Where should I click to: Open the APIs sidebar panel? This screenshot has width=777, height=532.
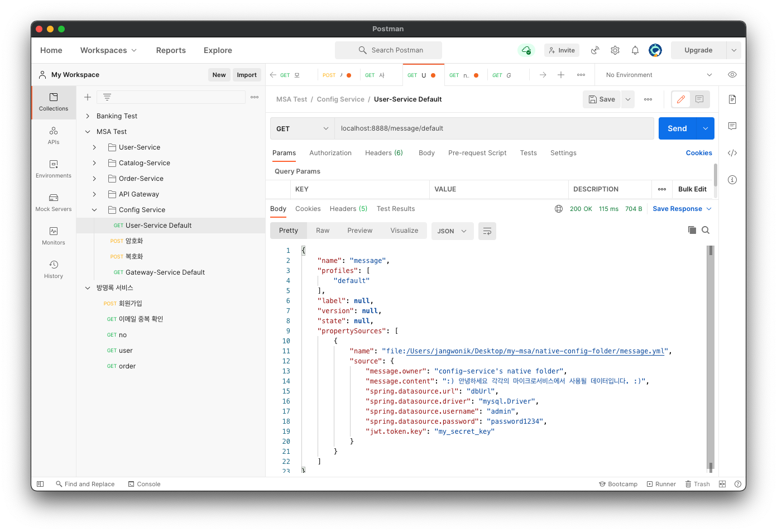[x=54, y=136]
